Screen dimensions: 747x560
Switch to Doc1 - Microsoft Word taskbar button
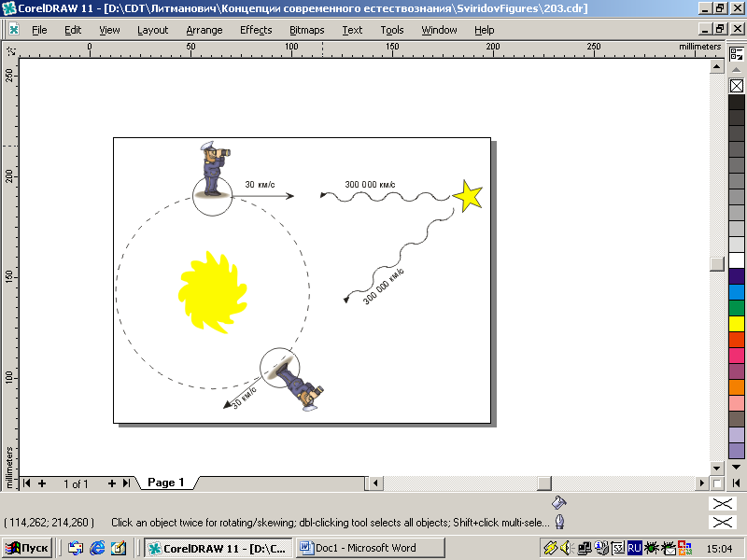(370, 548)
